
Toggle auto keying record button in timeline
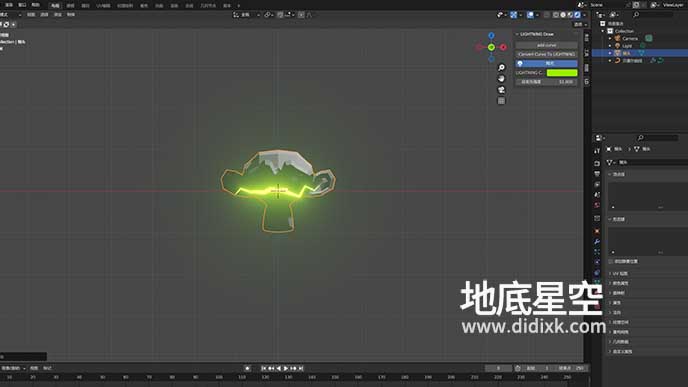[x=247, y=369]
